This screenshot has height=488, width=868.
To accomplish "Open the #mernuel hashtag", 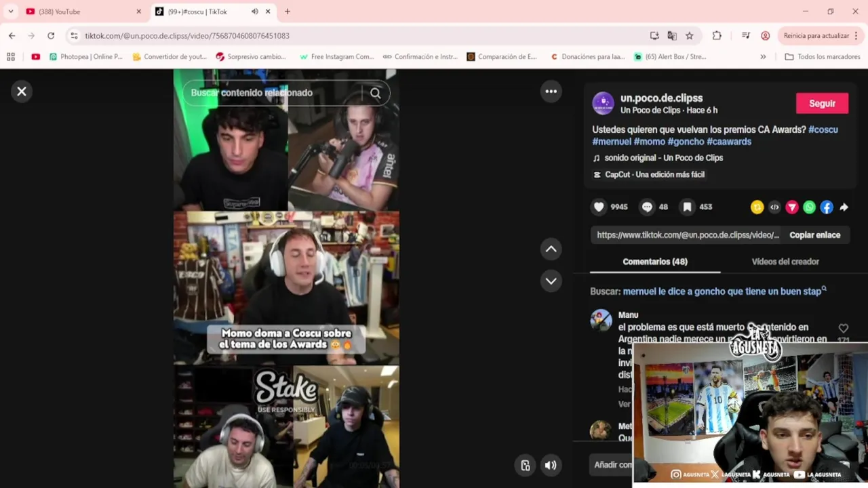I will (612, 142).
